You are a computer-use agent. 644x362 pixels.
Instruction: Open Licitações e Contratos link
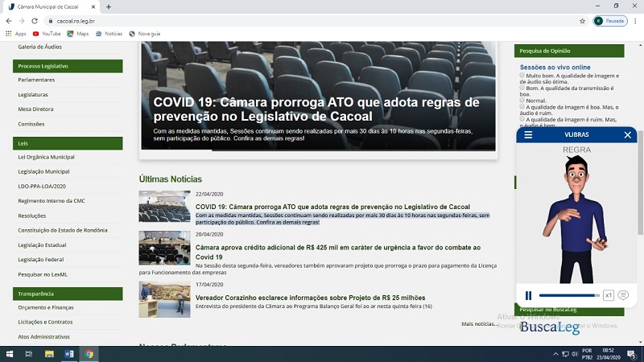[x=45, y=322]
